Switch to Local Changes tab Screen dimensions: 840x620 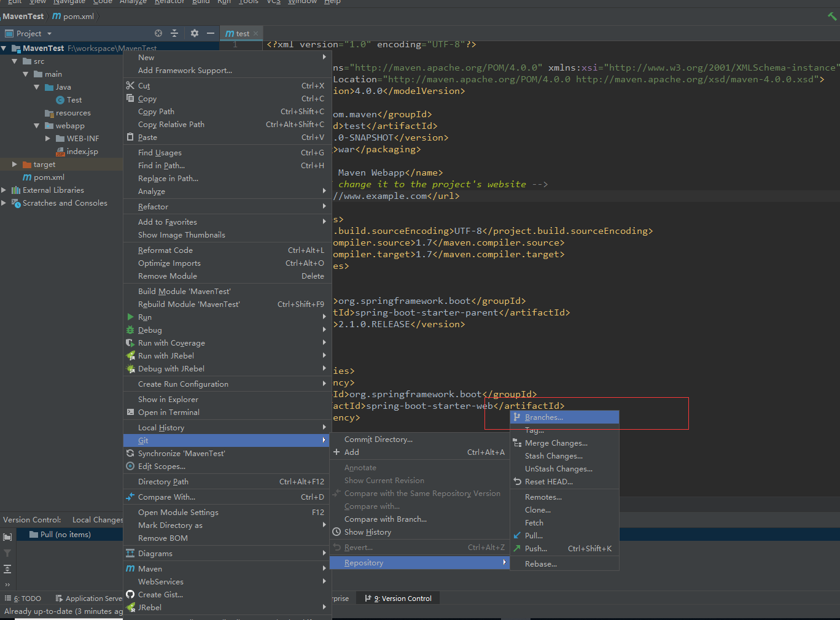(x=97, y=519)
